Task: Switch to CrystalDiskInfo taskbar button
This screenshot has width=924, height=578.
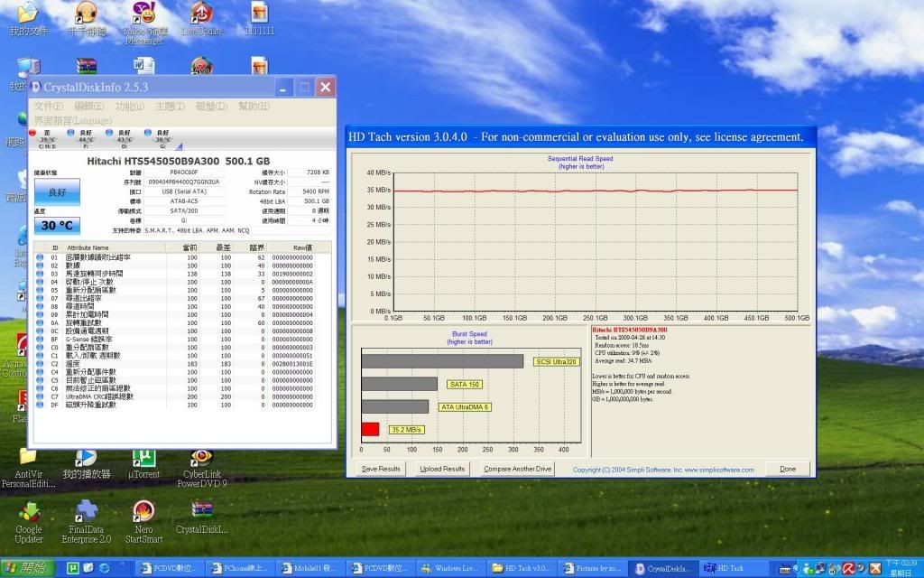Action: [x=663, y=569]
